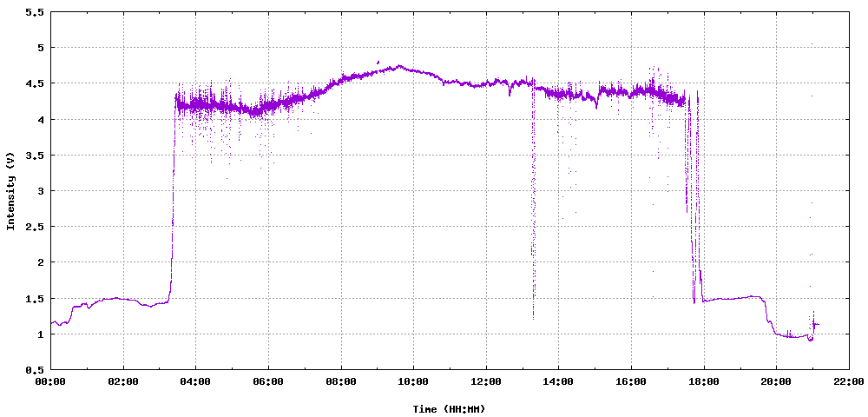868x417 pixels.
Task: Click the 18:00 time axis label
Action: pyautogui.click(x=703, y=381)
